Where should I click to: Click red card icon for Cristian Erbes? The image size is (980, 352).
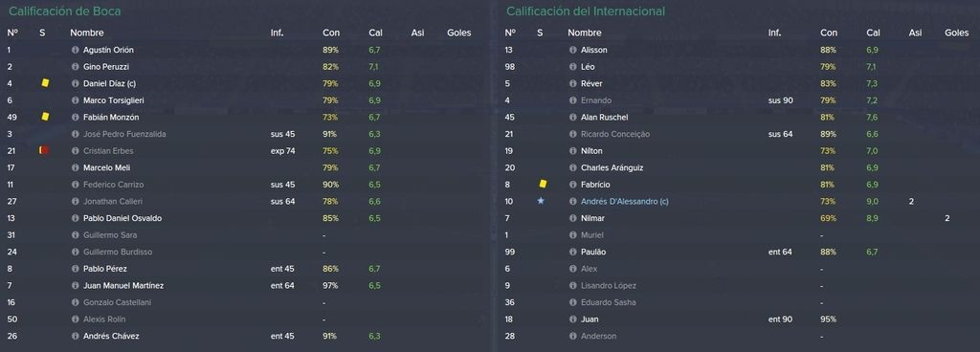(x=44, y=150)
